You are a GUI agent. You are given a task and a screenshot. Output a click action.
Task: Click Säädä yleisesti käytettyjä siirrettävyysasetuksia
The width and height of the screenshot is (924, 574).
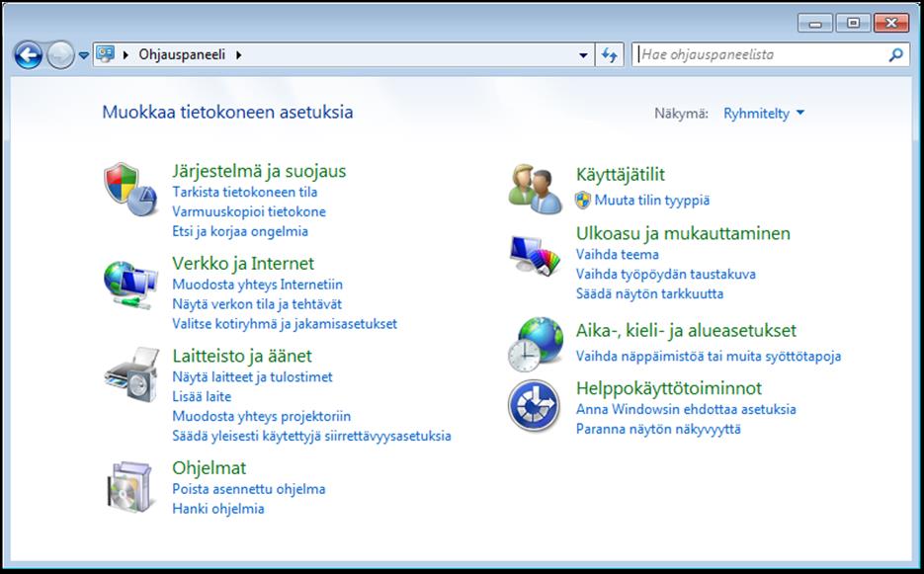coord(311,436)
